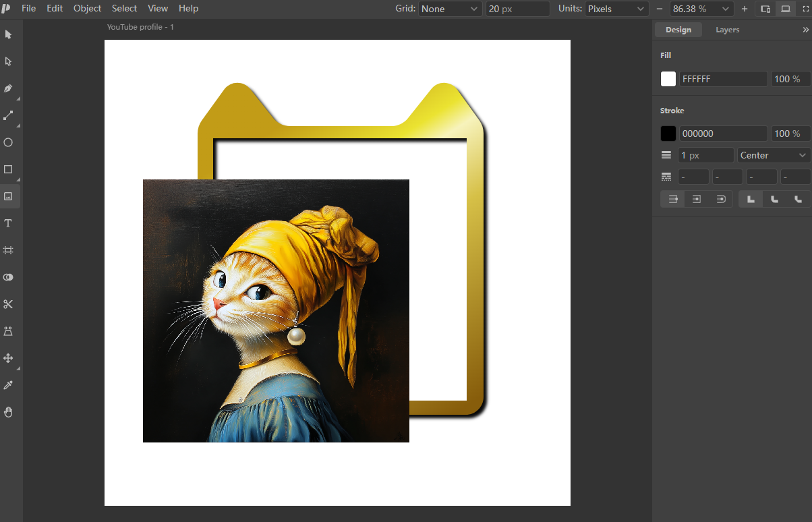Toggle fullscreen mode icon
The height and width of the screenshot is (522, 812).
click(x=804, y=9)
